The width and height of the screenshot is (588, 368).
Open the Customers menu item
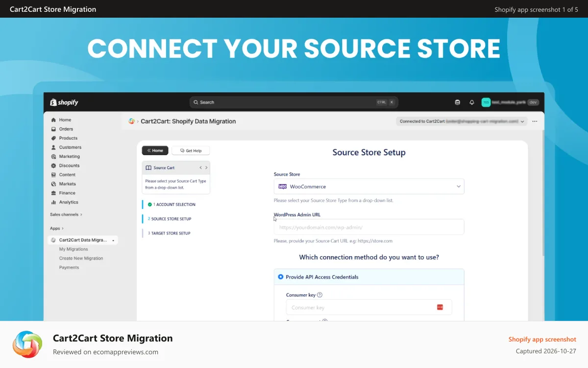click(x=70, y=147)
